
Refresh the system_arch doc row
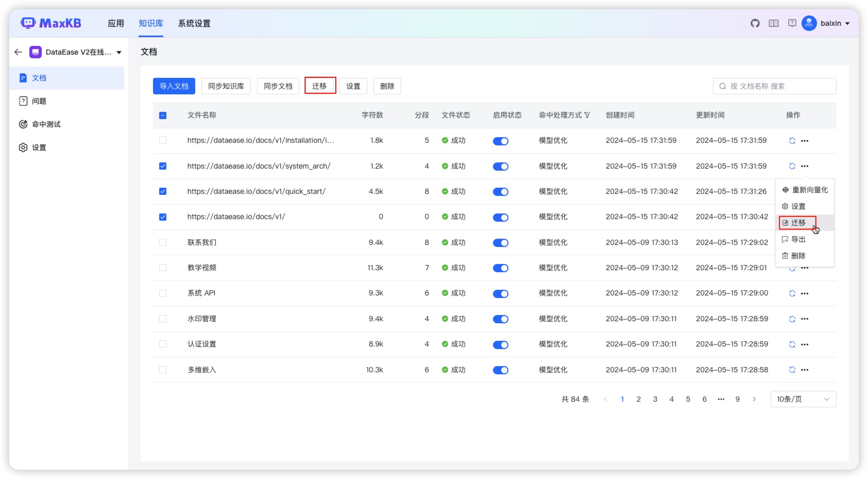click(792, 166)
